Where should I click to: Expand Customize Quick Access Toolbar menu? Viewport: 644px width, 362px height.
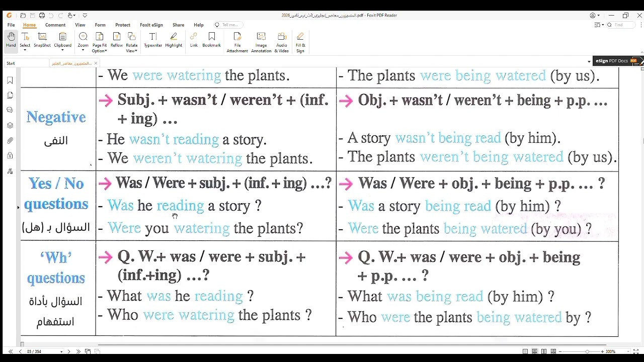click(85, 16)
